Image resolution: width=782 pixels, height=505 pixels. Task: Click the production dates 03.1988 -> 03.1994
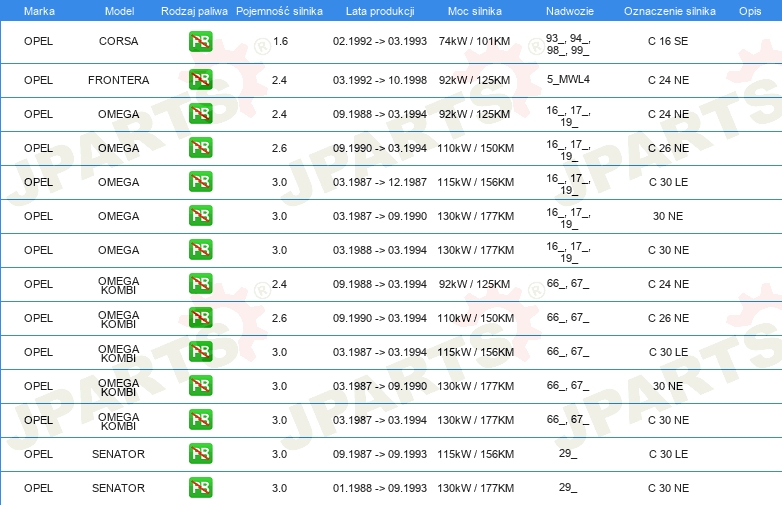[x=380, y=250]
